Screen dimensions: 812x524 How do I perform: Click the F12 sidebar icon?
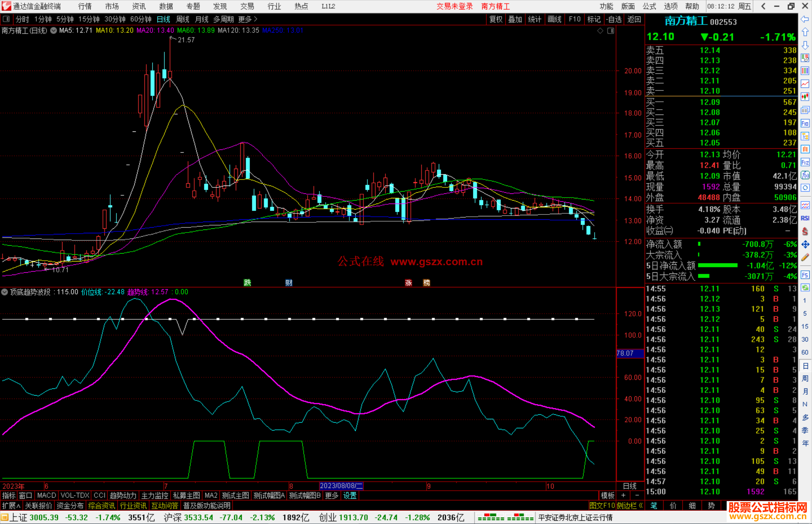click(805, 162)
